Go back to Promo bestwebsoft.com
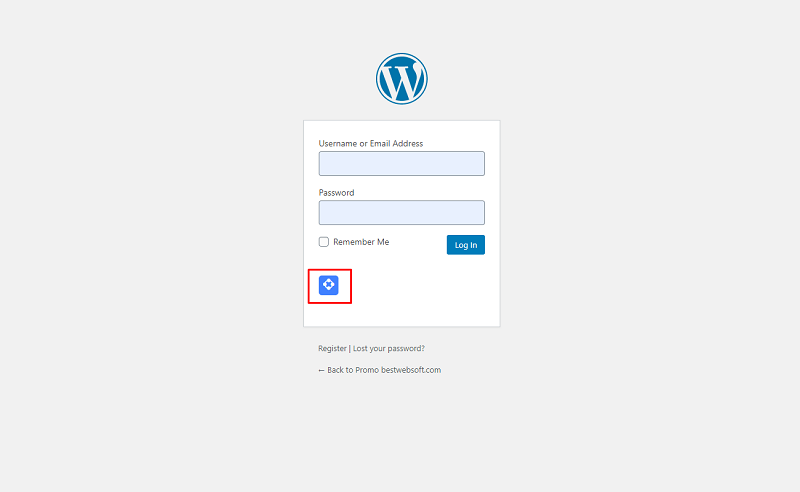 [x=380, y=370]
